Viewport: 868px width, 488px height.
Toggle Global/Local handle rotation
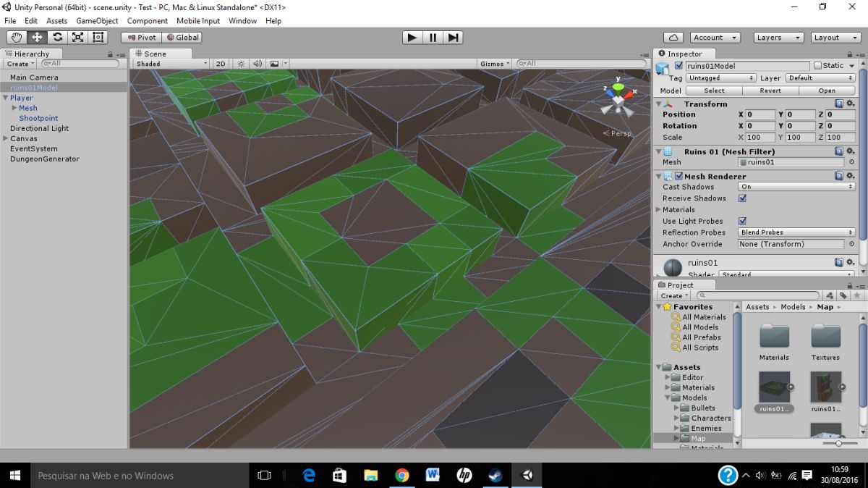point(182,37)
